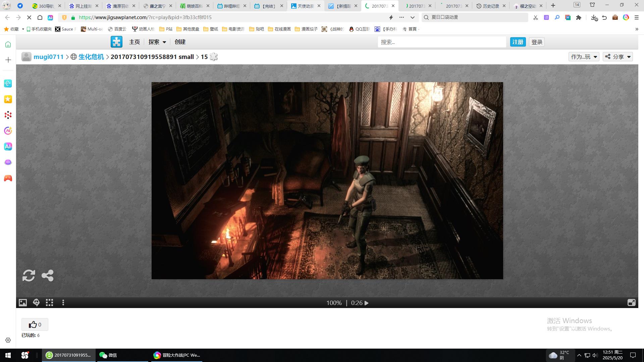
Task: Toggle fullscreen mode for the puzzle
Action: click(x=631, y=303)
